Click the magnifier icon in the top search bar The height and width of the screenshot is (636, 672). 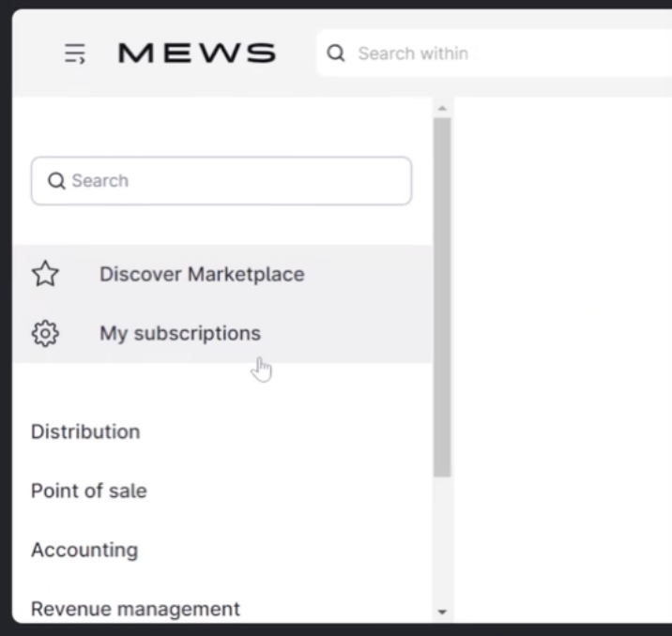[x=336, y=53]
